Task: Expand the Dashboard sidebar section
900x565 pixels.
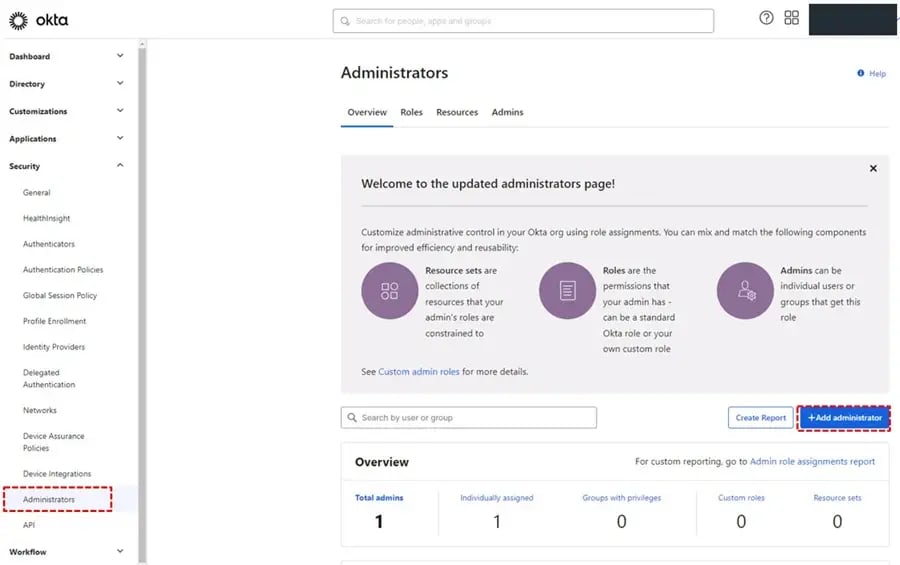Action: [x=120, y=56]
